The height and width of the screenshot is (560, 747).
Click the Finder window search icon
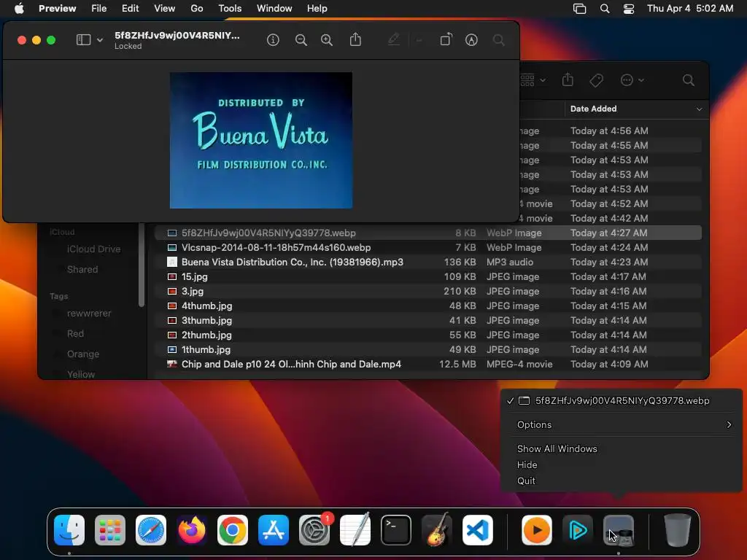(x=689, y=80)
